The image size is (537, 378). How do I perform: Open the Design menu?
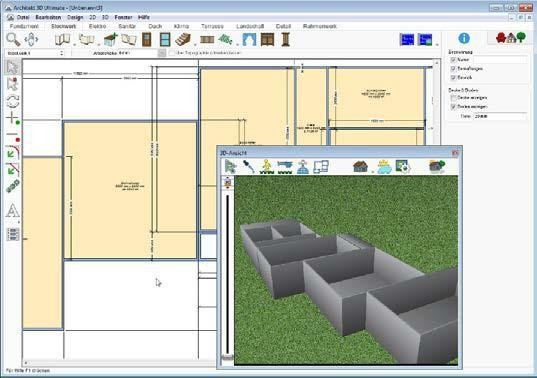click(x=75, y=17)
